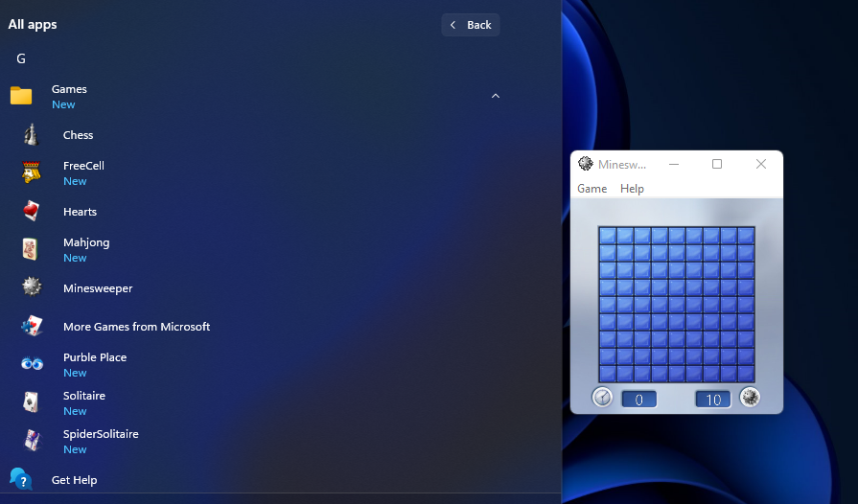Reveal the top-right Minesweeper tile
The height and width of the screenshot is (504, 858).
[x=746, y=236]
